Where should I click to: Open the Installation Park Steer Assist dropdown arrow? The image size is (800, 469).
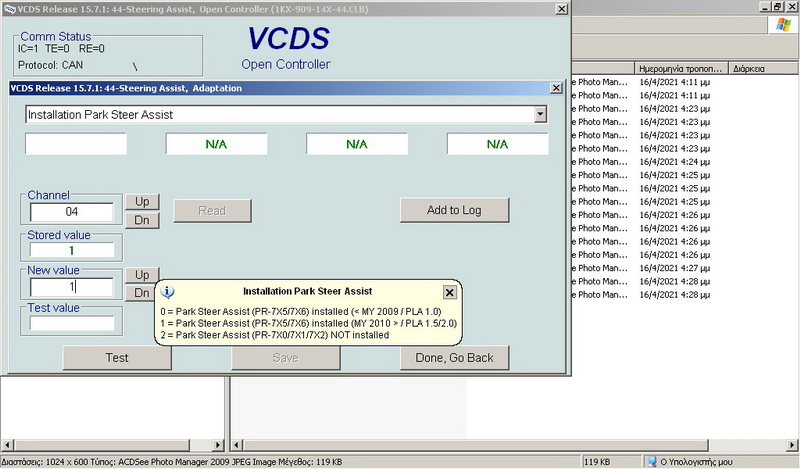pos(540,115)
